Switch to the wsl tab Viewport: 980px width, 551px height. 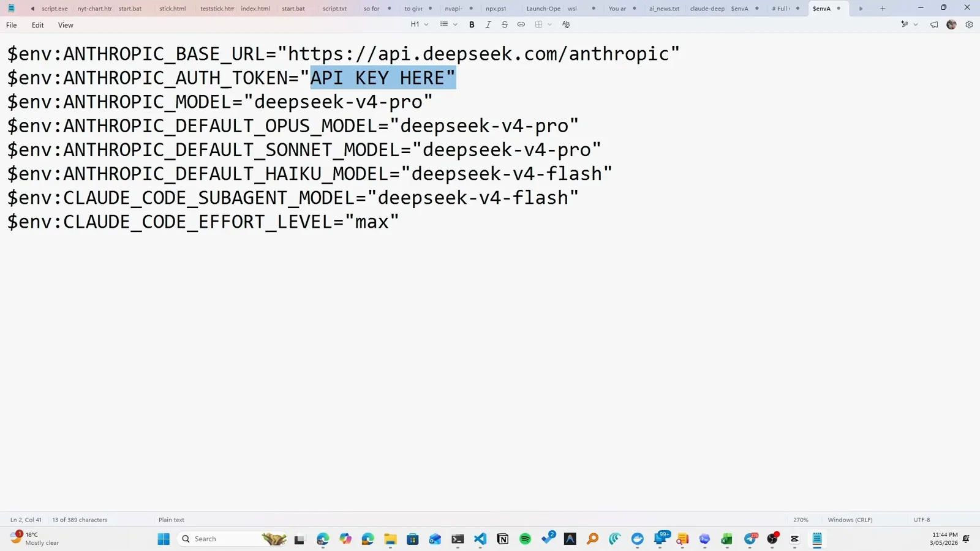pos(572,9)
